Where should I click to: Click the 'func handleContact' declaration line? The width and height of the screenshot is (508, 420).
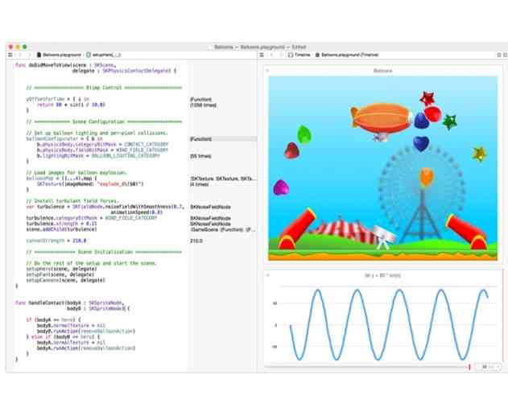tap(70, 303)
